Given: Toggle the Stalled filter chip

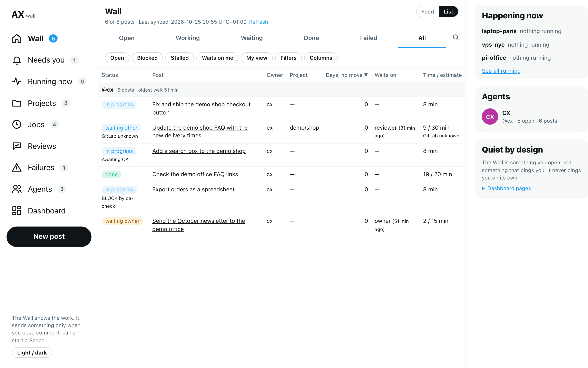Looking at the screenshot, I should point(179,58).
